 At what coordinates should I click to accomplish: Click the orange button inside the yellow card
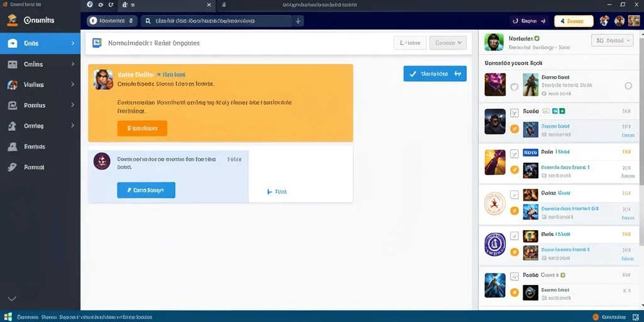tap(142, 128)
